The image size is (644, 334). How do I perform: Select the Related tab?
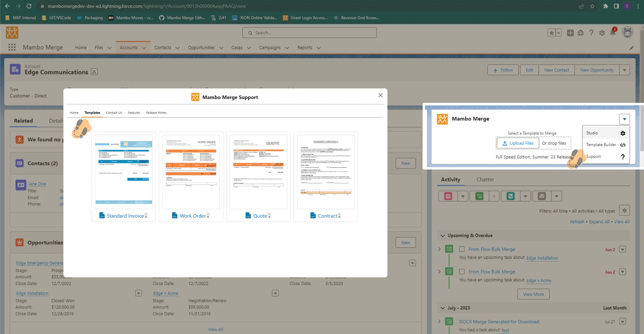pyautogui.click(x=23, y=121)
